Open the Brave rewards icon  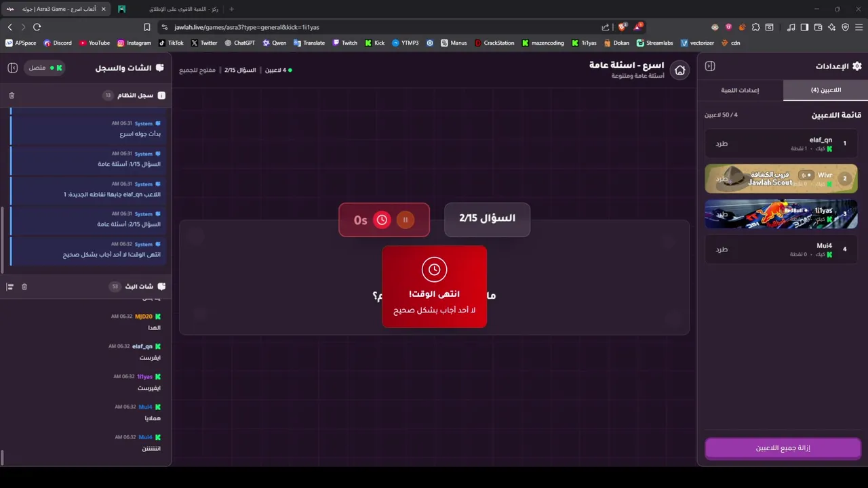coord(638,27)
